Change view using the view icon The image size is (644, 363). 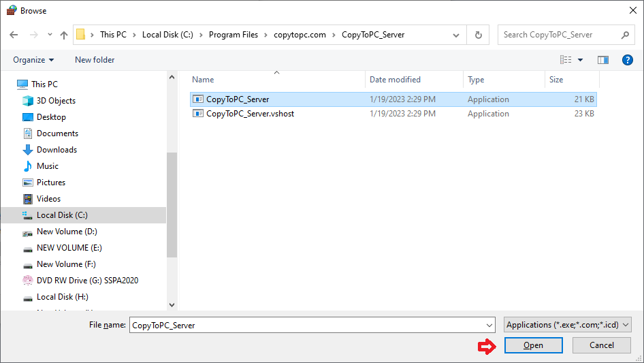(566, 60)
